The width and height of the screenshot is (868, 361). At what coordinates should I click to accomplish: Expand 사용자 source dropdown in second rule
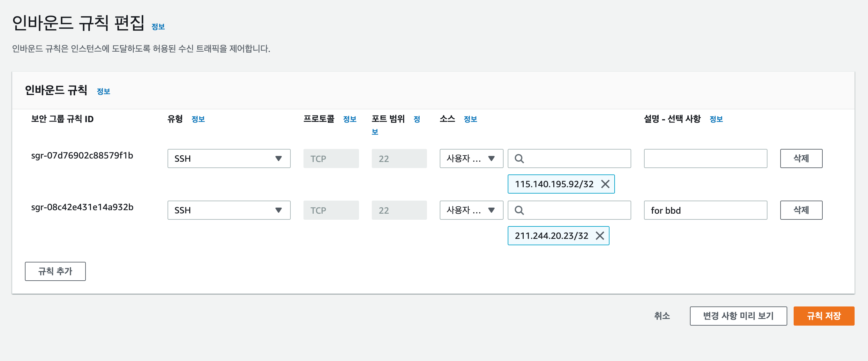pyautogui.click(x=471, y=210)
